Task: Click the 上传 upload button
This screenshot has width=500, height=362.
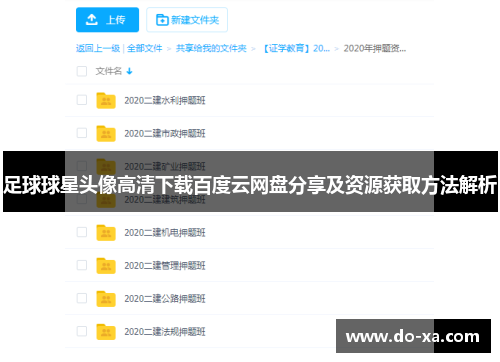Action: [x=107, y=20]
